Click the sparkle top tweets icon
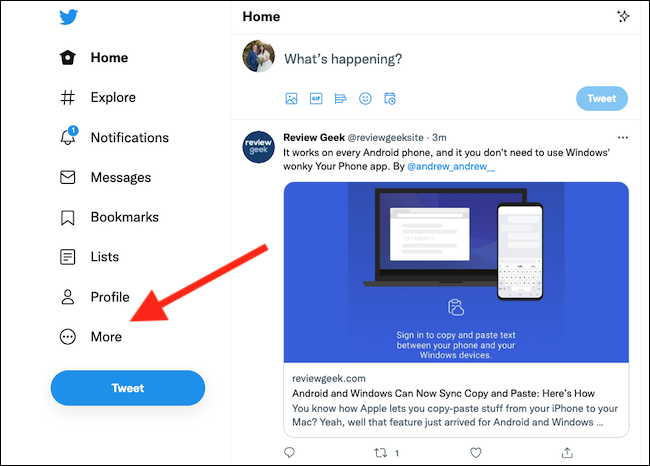The height and width of the screenshot is (466, 650). 623,17
